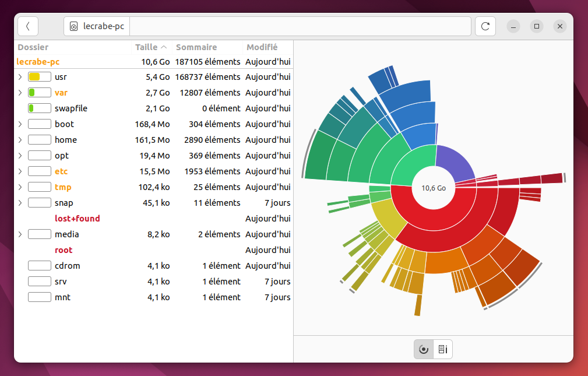Click the 10,6 Go chart center
The image size is (588, 376).
[434, 188]
